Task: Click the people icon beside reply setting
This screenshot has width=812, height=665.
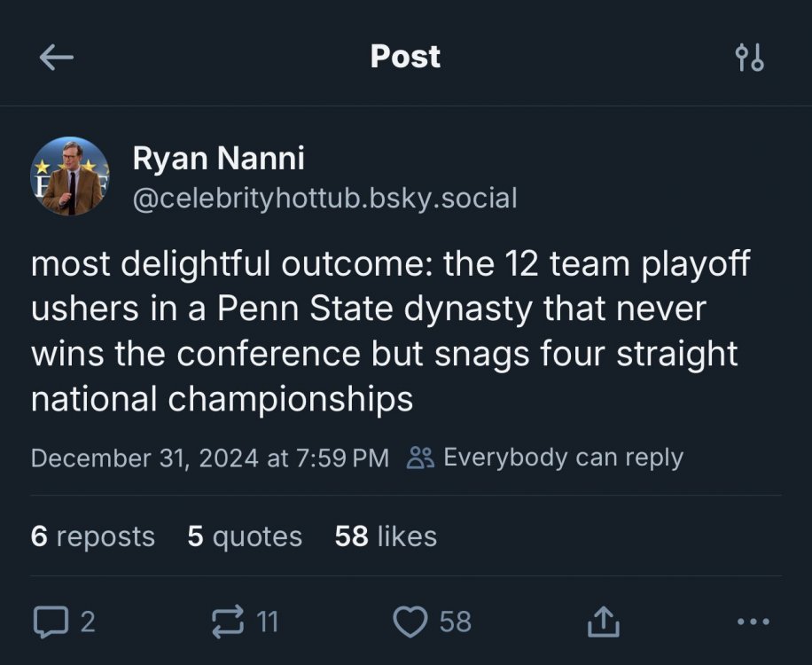Action: [419, 458]
